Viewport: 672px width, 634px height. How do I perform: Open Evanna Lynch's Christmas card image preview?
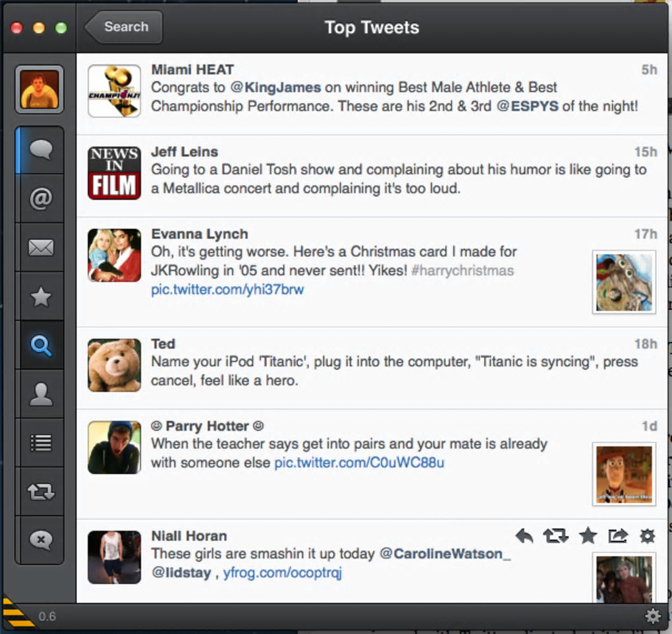[x=624, y=282]
